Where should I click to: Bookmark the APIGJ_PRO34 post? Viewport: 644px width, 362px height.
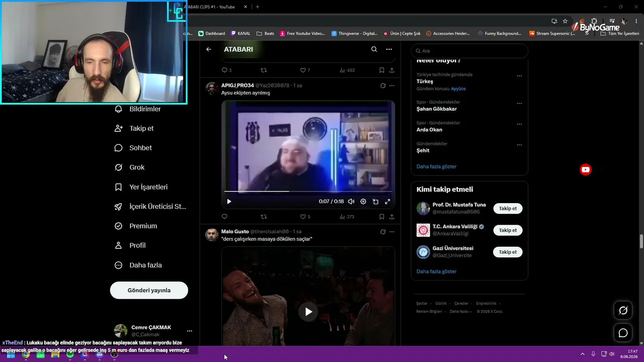coord(382,217)
